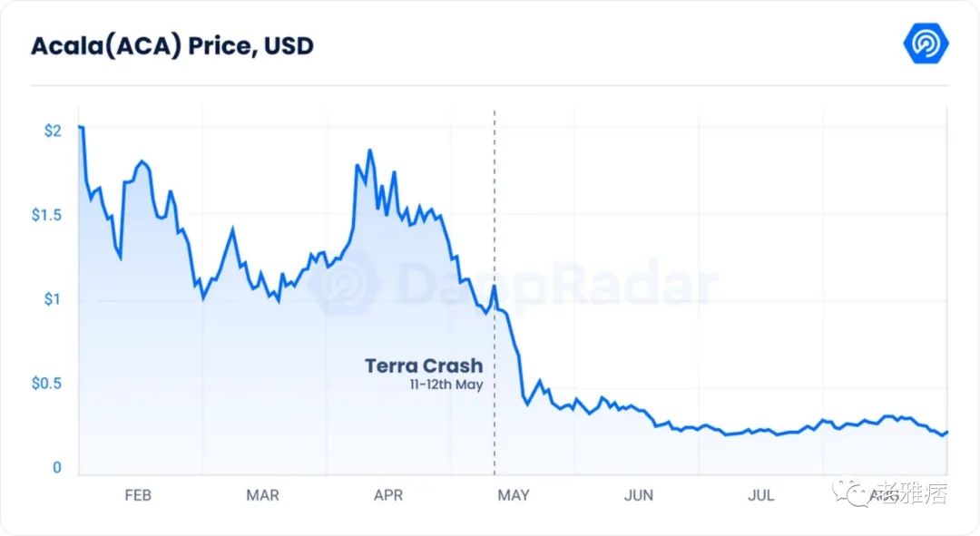Click the MAR label on x-axis
Image resolution: width=980 pixels, height=536 pixels.
tap(262, 495)
